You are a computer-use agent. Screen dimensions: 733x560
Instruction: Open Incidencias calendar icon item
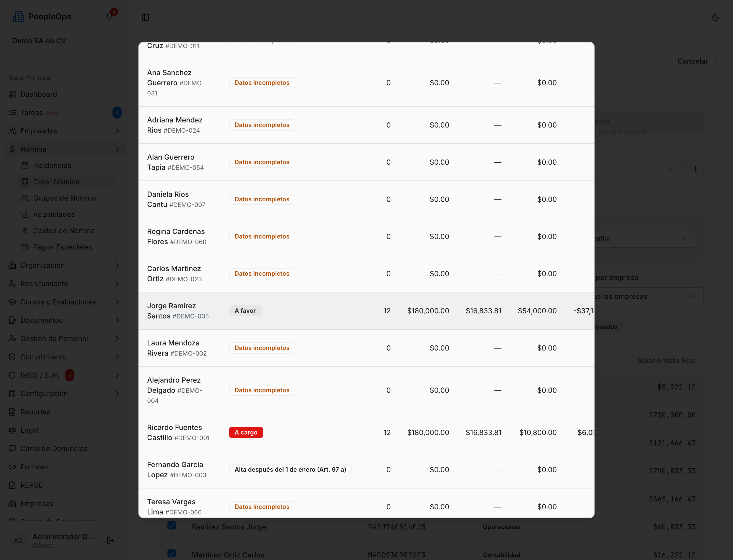click(x=25, y=165)
